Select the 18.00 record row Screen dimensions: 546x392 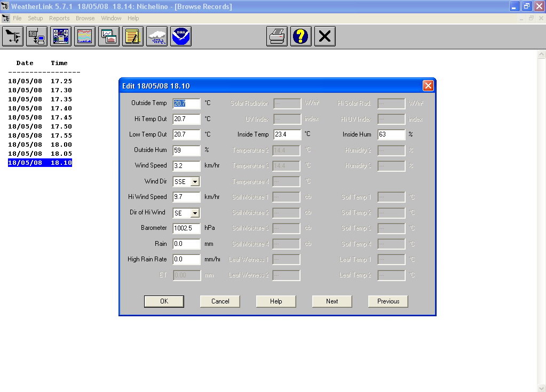click(x=40, y=145)
